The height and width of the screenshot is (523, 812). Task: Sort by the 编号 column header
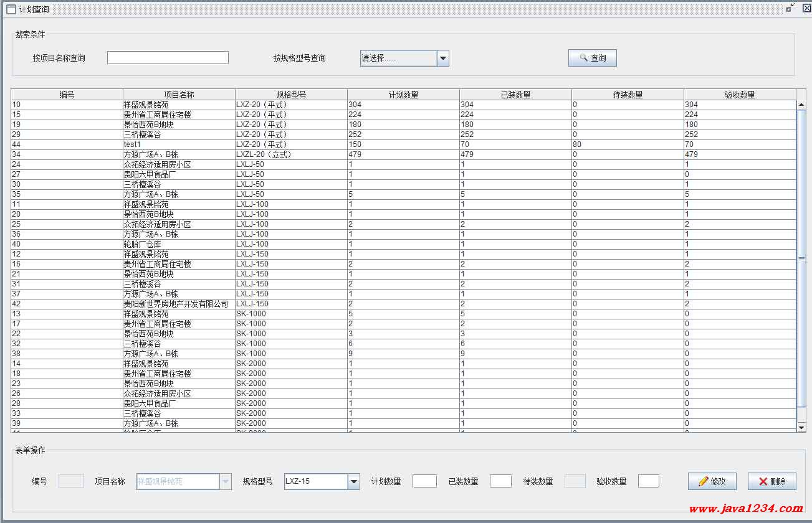pos(67,95)
